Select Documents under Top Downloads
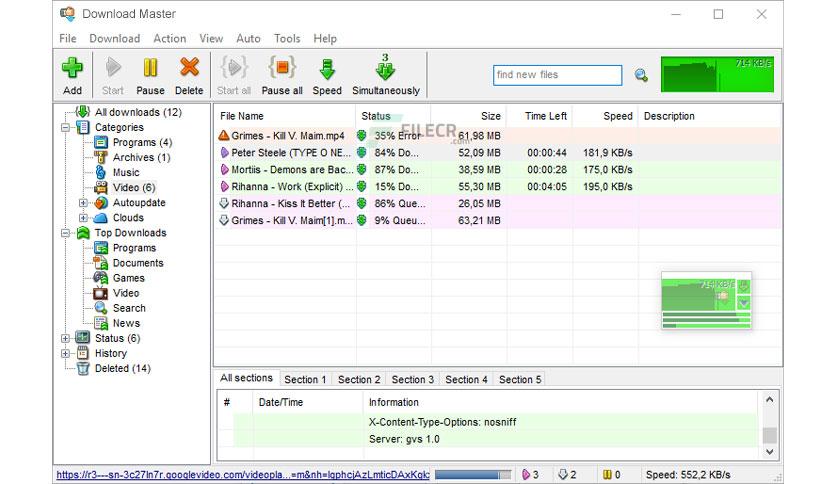This screenshot has height=484, width=836. (x=138, y=263)
